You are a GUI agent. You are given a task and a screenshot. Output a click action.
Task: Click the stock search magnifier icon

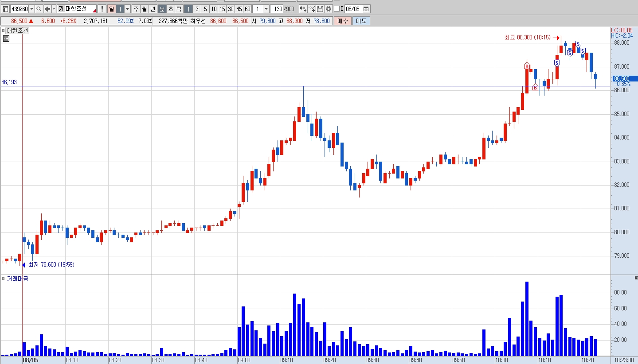(39, 9)
